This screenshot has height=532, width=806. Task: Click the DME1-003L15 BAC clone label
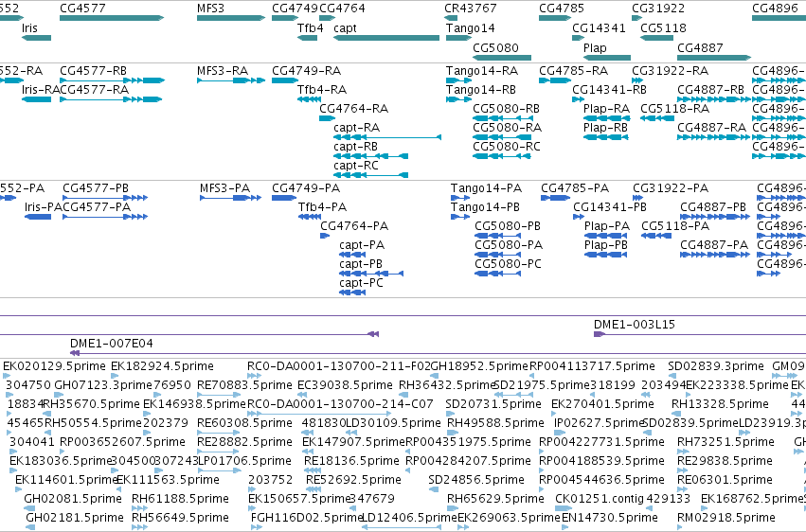point(635,325)
